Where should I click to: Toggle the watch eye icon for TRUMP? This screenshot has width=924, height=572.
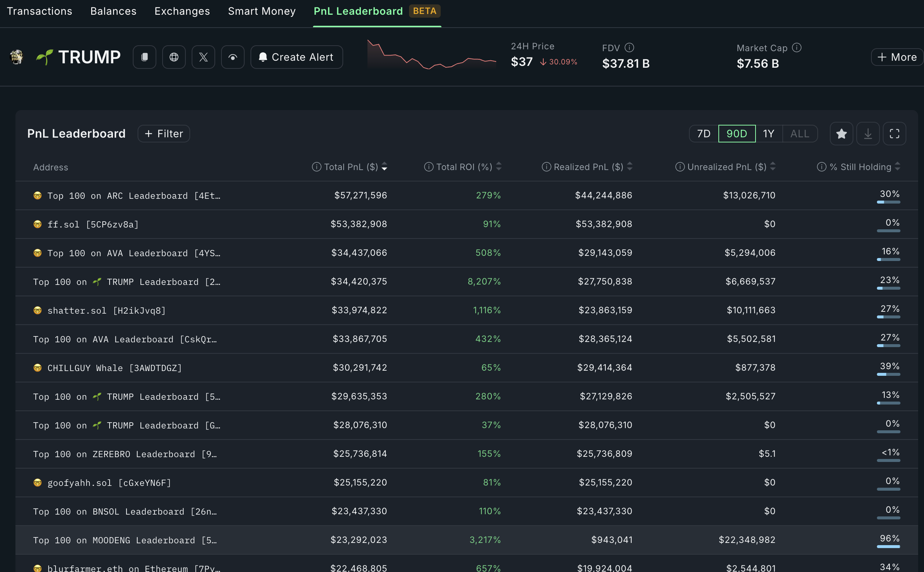(233, 57)
